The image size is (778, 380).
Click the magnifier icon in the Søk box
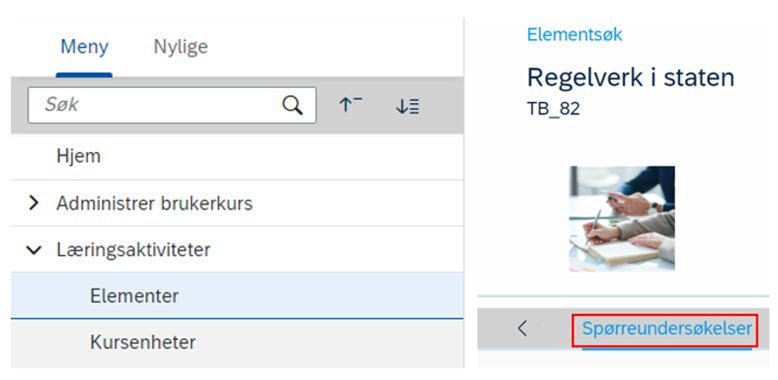click(x=292, y=105)
